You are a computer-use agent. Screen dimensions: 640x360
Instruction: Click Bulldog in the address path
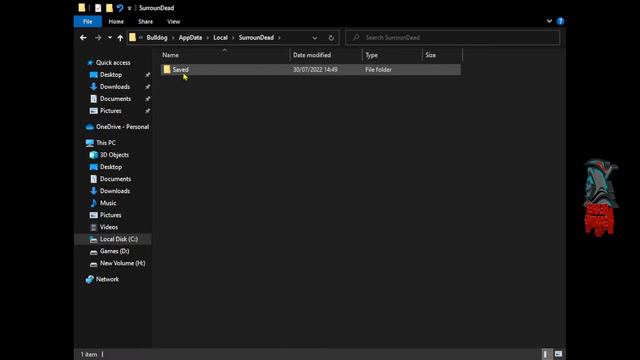point(157,38)
